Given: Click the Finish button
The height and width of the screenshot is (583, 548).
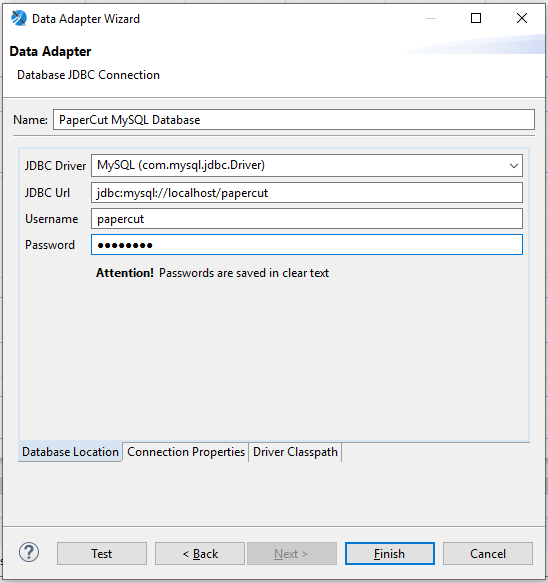Looking at the screenshot, I should coord(390,554).
